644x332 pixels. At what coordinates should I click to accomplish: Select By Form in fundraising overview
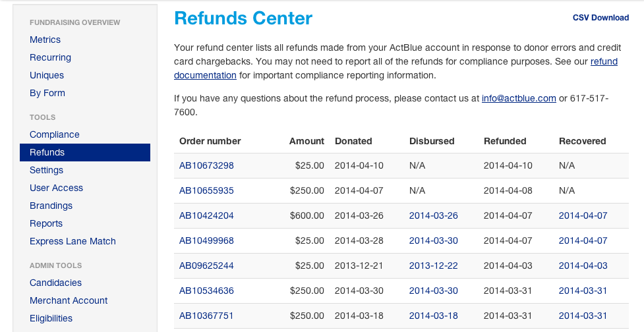pyautogui.click(x=47, y=93)
